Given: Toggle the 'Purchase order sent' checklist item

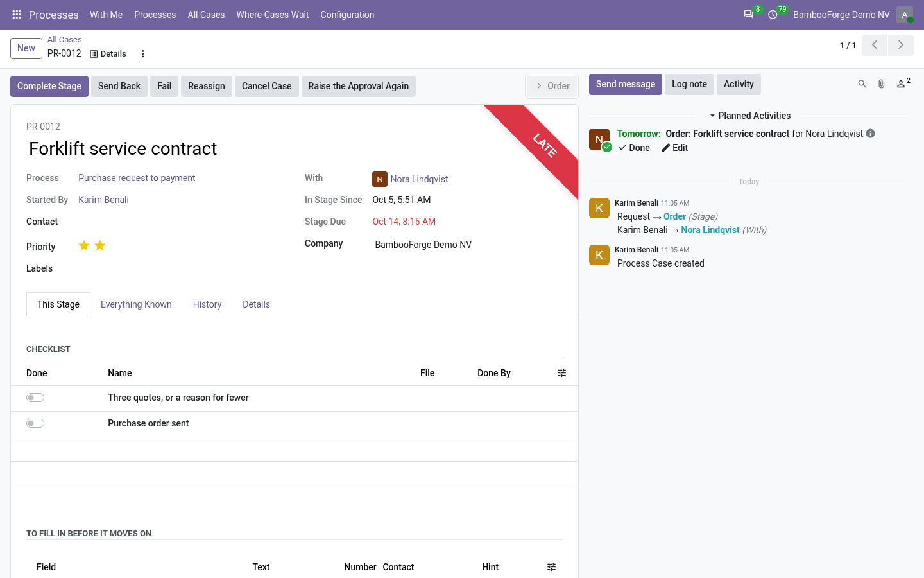Looking at the screenshot, I should 35,423.
